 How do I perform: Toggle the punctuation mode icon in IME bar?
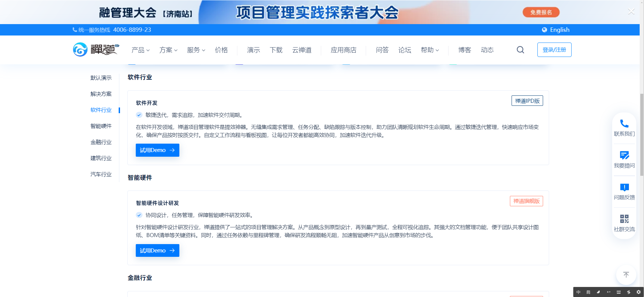click(x=608, y=292)
